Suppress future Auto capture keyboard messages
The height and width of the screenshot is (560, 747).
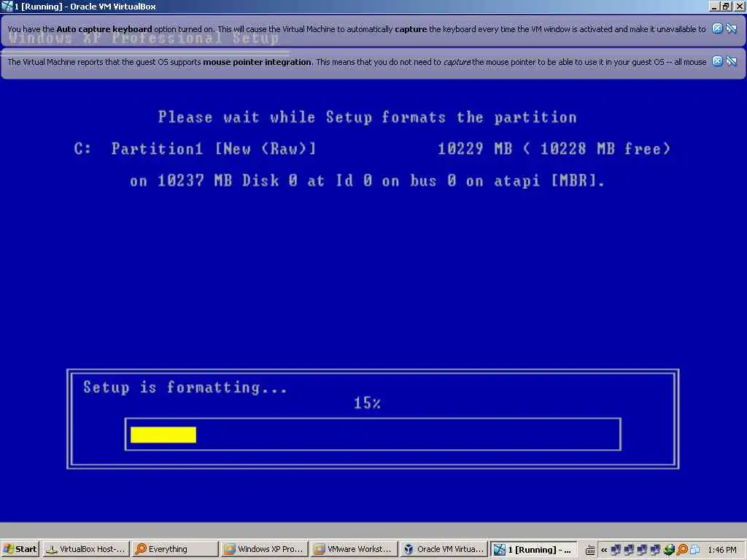[731, 28]
